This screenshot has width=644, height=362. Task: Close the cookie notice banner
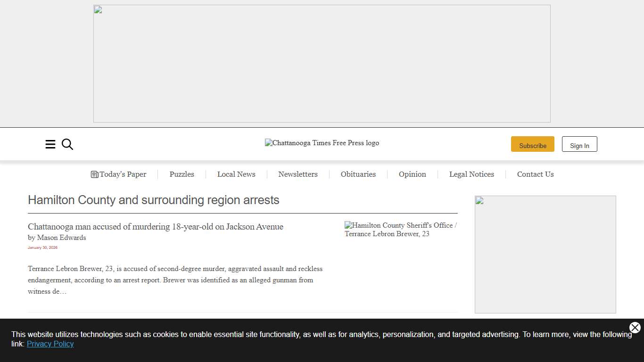click(x=635, y=328)
